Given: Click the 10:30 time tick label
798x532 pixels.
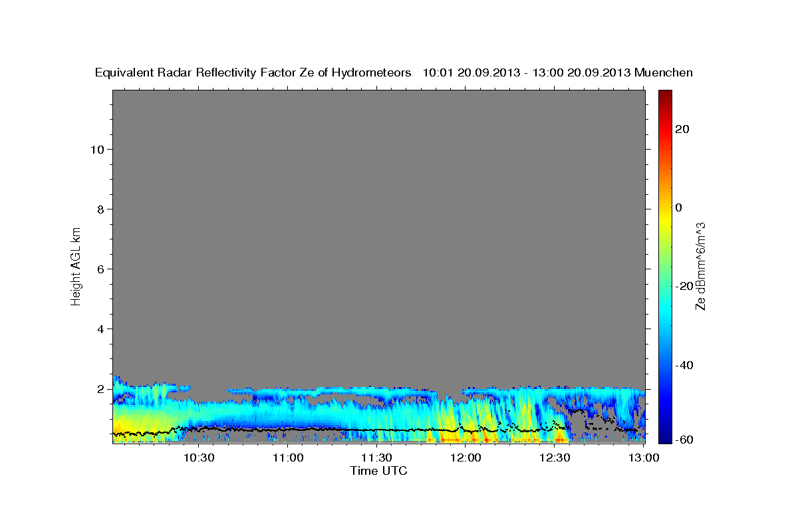Looking at the screenshot, I should pos(199,458).
